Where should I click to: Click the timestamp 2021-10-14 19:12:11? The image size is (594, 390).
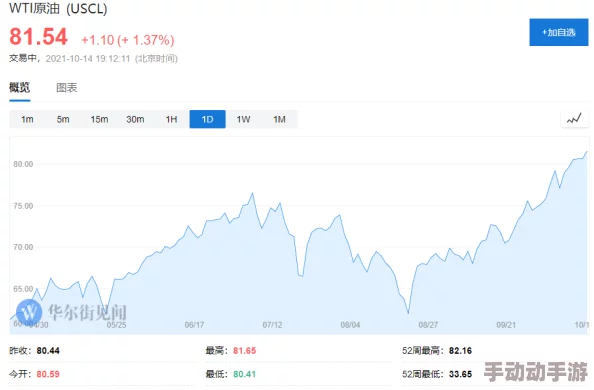88,58
